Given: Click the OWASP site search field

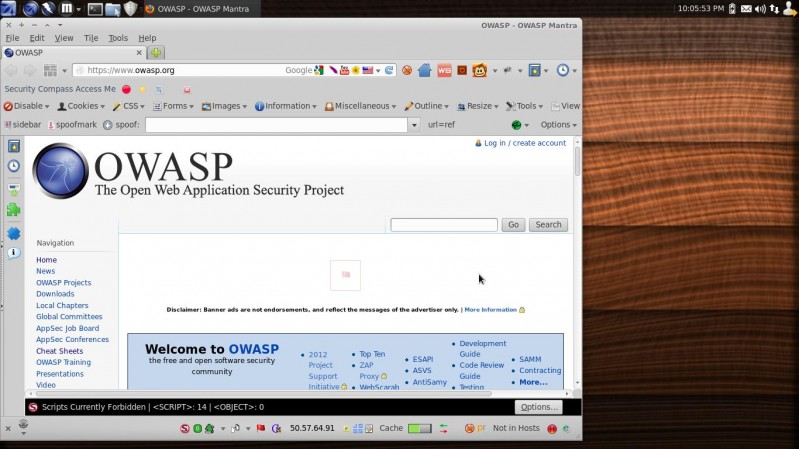Looking at the screenshot, I should point(443,225).
